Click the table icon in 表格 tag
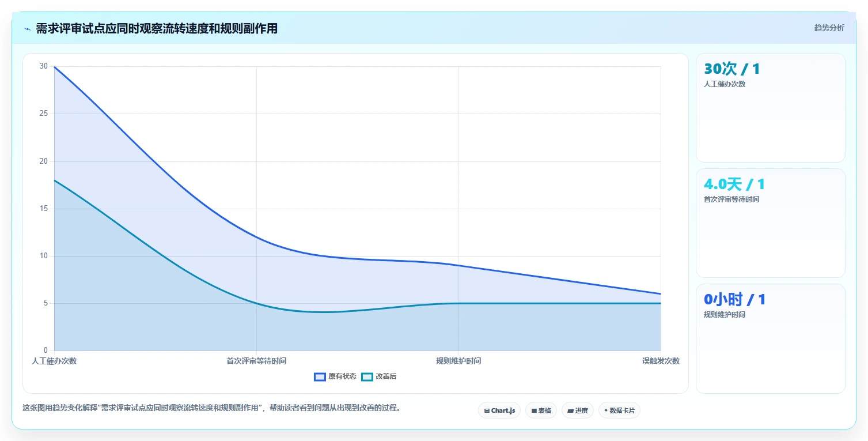The height and width of the screenshot is (441, 868). point(534,411)
